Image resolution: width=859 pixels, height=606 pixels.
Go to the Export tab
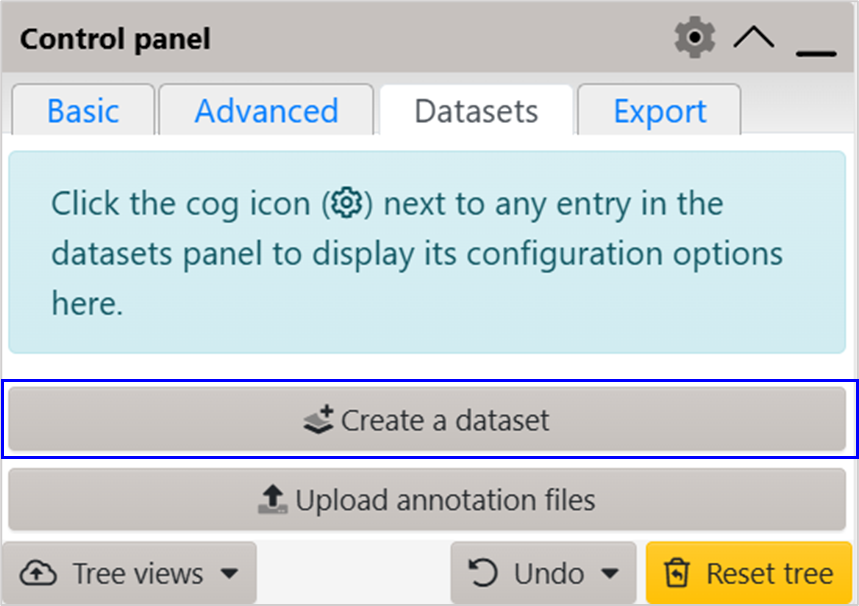click(660, 110)
